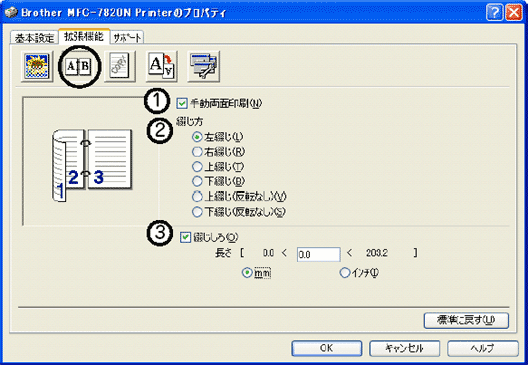This screenshot has height=365, width=528.
Task: Click the printer icon in the title bar
Action: pos(11,12)
